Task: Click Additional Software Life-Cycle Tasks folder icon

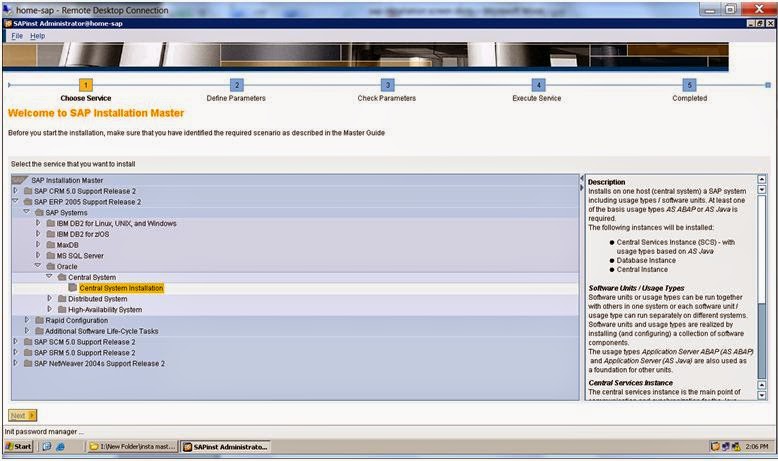Action: [39, 331]
